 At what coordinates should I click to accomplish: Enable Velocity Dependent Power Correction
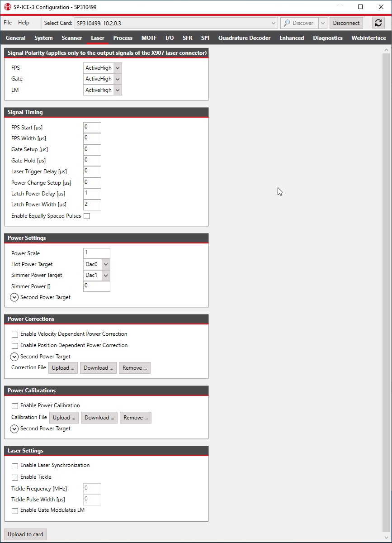click(x=15, y=334)
